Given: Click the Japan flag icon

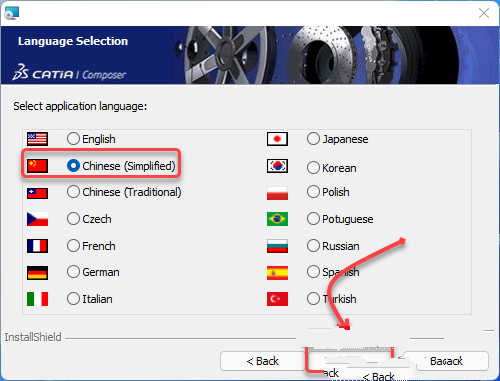Looking at the screenshot, I should click(x=277, y=139).
